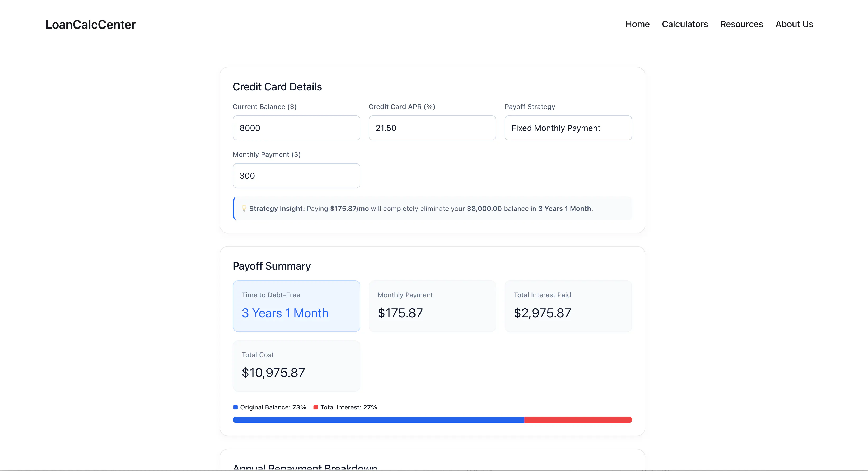This screenshot has height=471, width=868.
Task: Click the "Total Interest: 27%" legend text
Action: tap(348, 407)
